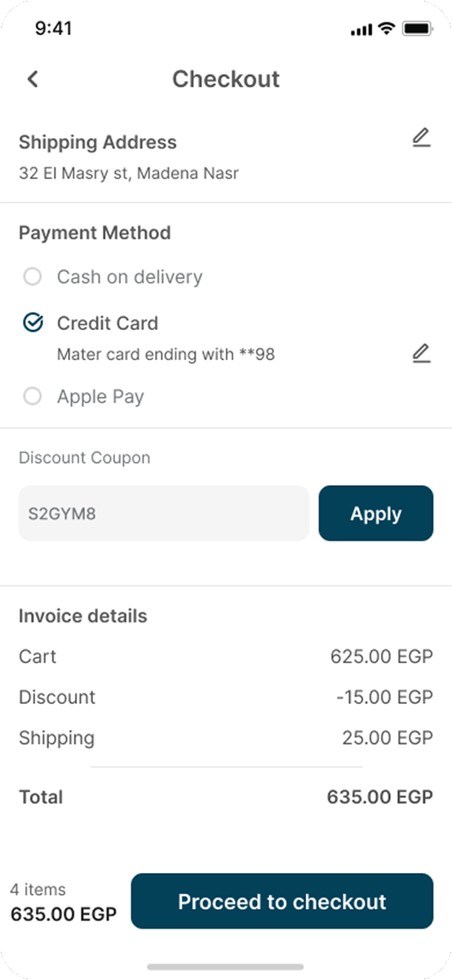Go back using the left arrow icon

pyautogui.click(x=33, y=79)
